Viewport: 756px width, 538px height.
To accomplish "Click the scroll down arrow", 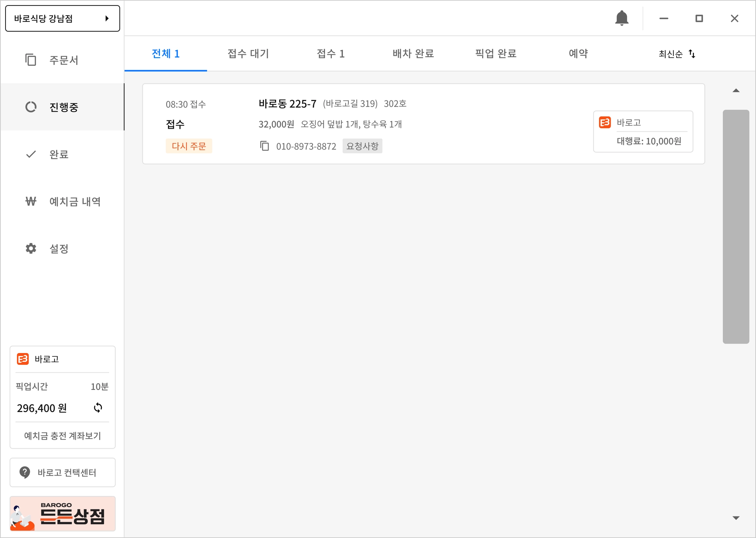I will click(736, 518).
